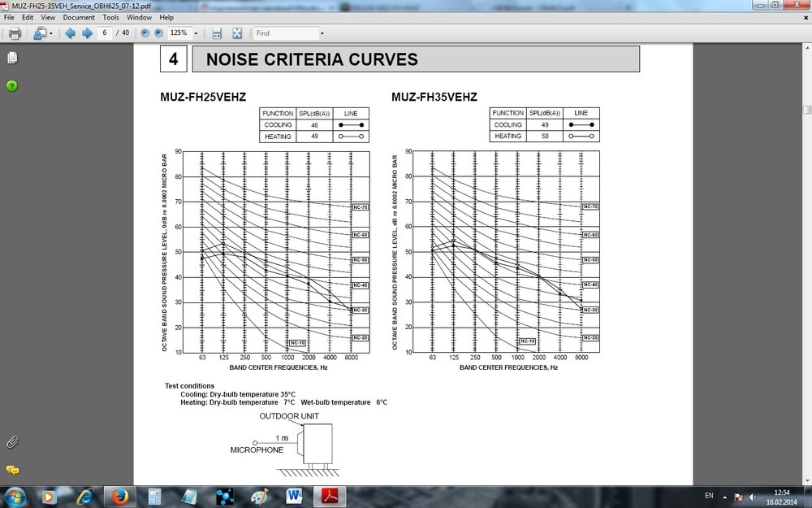
Task: Open the Attachments paperclip panel icon
Action: [12, 442]
